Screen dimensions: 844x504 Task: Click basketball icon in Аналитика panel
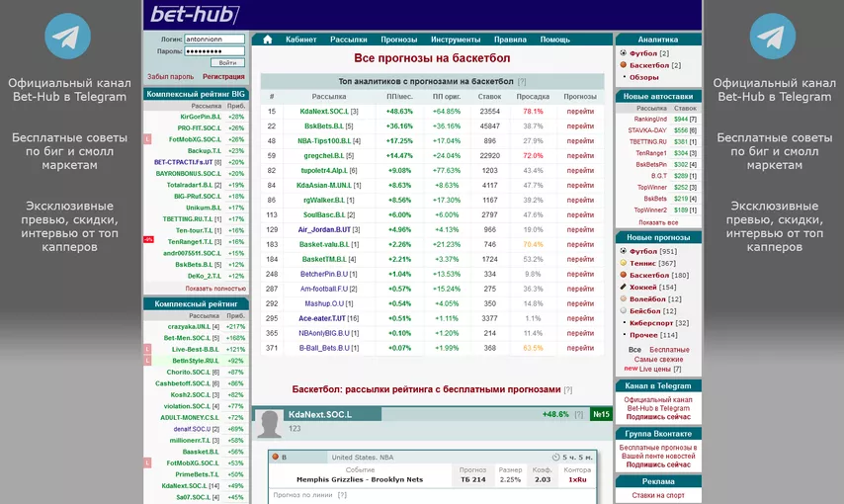pyautogui.click(x=624, y=65)
